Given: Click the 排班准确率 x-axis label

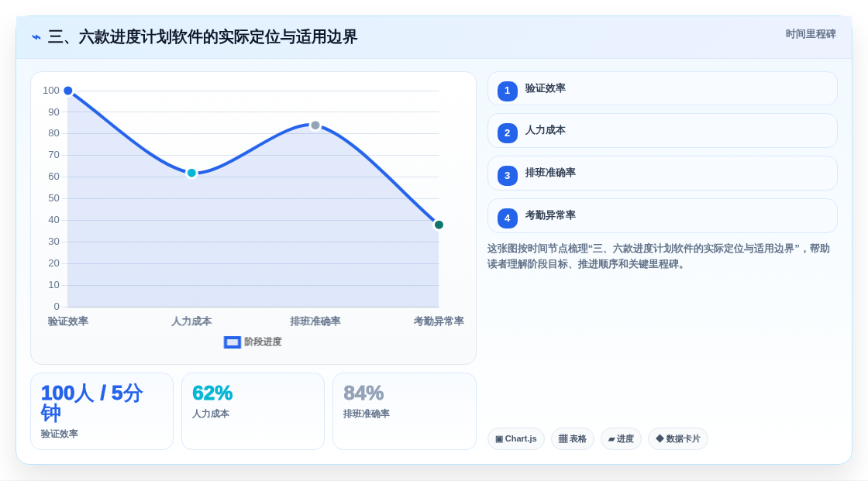Looking at the screenshot, I should [315, 321].
